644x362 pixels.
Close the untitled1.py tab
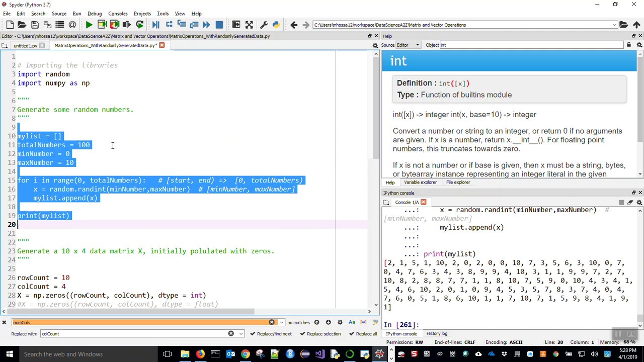point(42,45)
